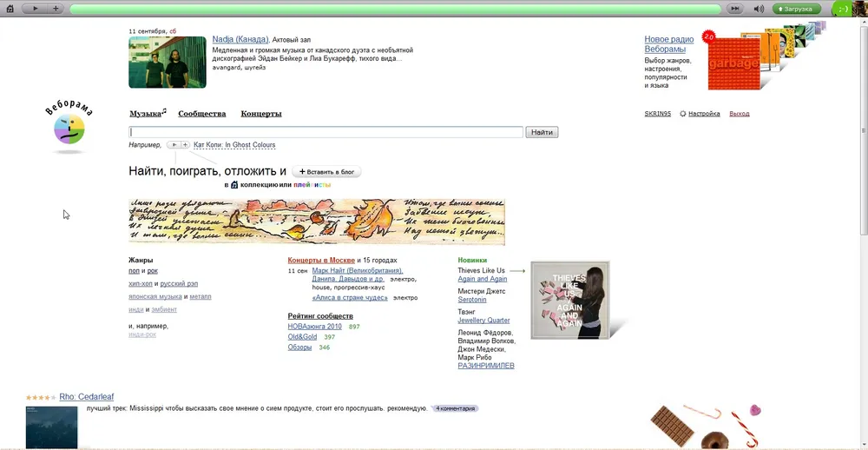Viewport: 868px width, 450px height.
Task: Click the collection house icon before коллекцию
Action: 234,185
